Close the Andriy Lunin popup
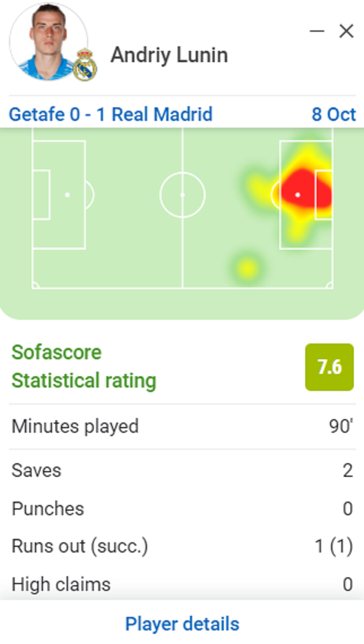364x644 pixels. pos(346,31)
